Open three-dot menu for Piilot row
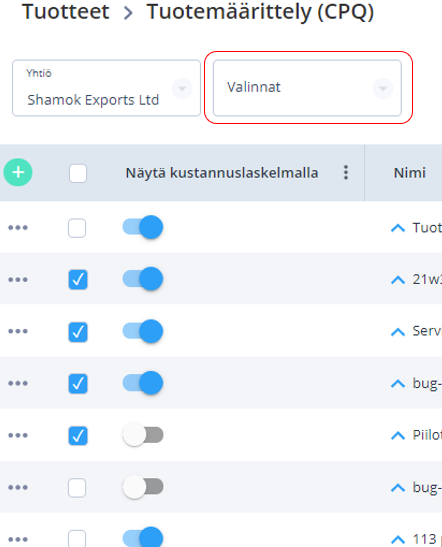 point(18,435)
